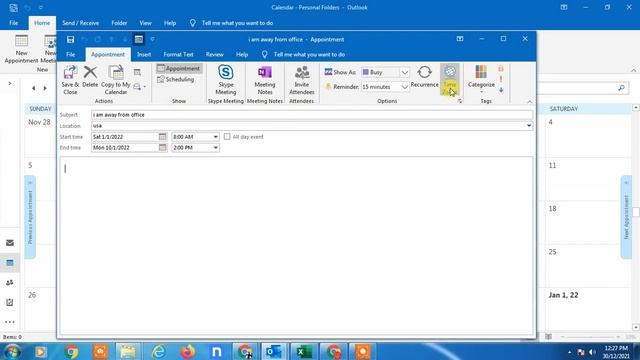Open the Folder tab in Outlook main window
640x360 pixels.
(x=119, y=23)
